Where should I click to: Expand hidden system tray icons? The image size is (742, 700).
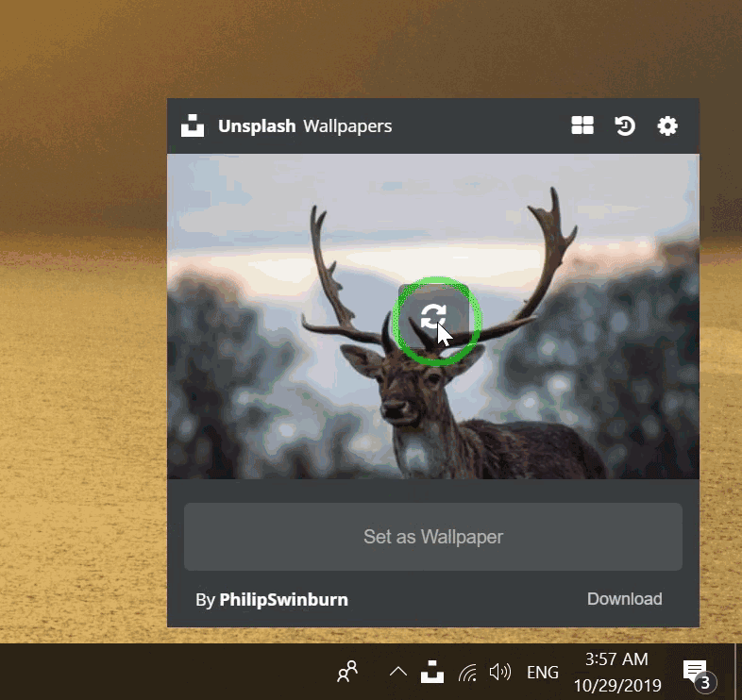(x=398, y=673)
